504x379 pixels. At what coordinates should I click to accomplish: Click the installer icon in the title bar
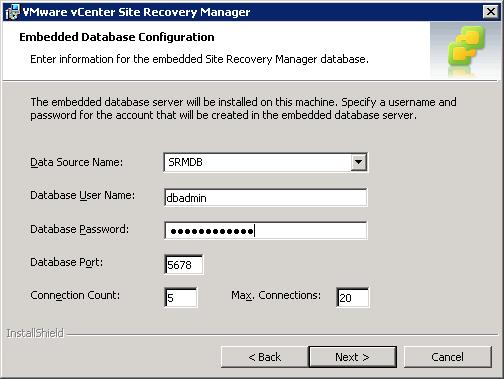12,12
